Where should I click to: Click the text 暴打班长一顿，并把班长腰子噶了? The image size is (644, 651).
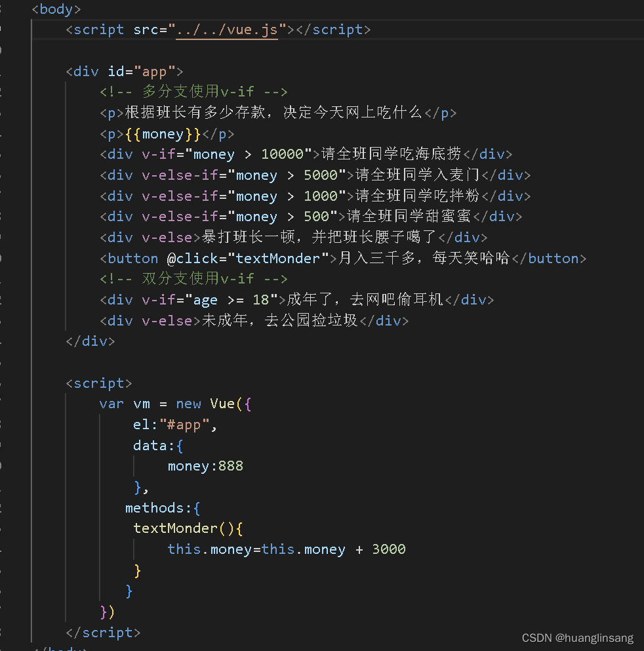319,237
